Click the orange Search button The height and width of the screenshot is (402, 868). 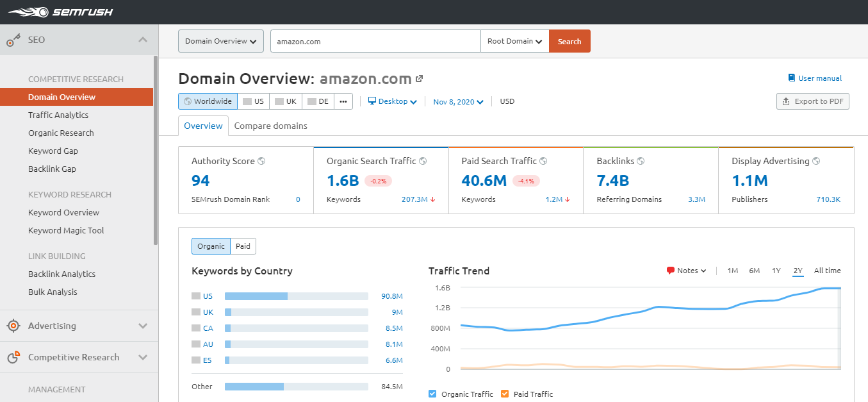point(569,41)
